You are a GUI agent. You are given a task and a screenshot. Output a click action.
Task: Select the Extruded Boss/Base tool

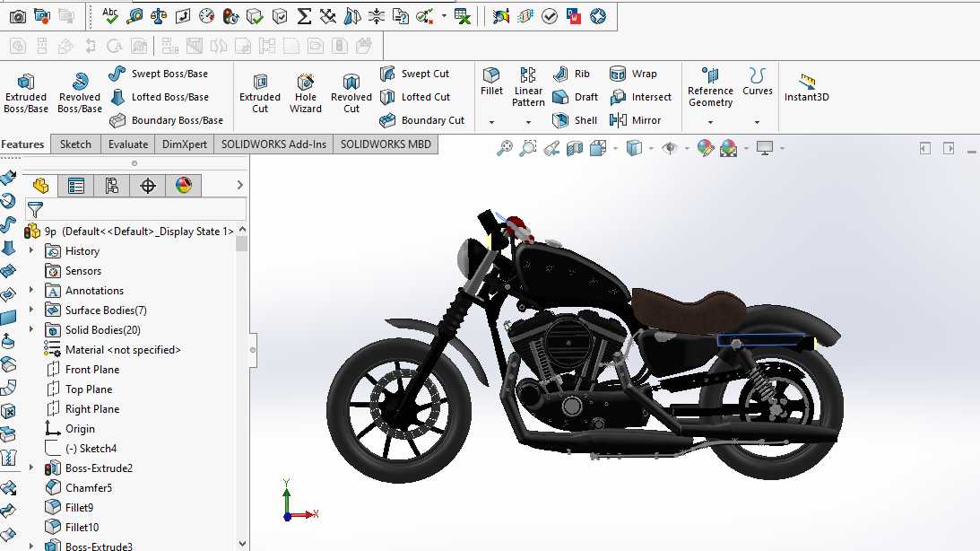point(26,92)
